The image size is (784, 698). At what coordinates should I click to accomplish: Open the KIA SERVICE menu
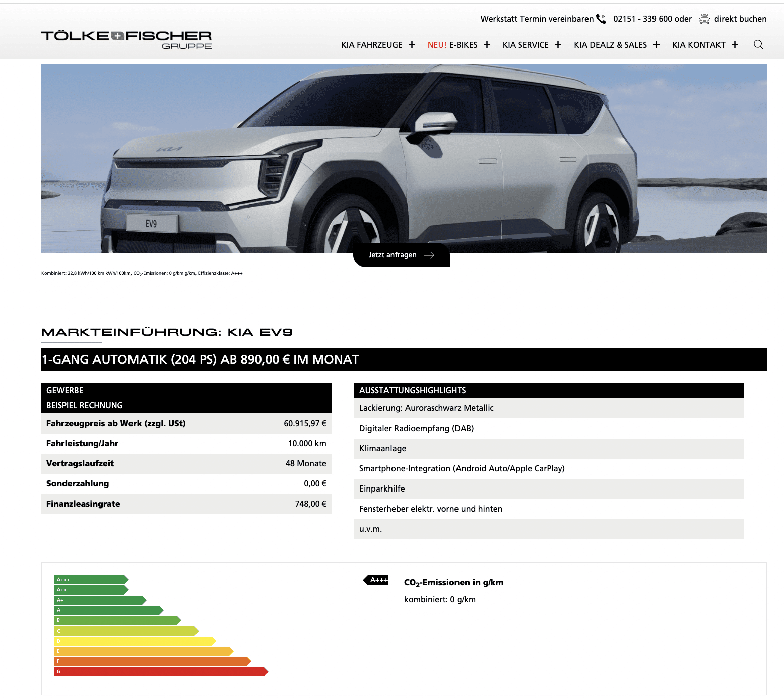tap(526, 45)
